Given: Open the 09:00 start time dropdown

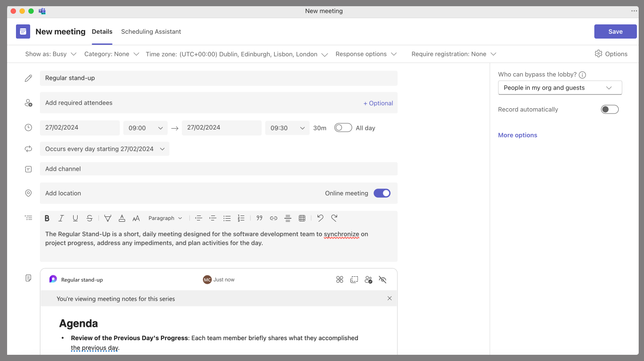Looking at the screenshot, I should [145, 128].
